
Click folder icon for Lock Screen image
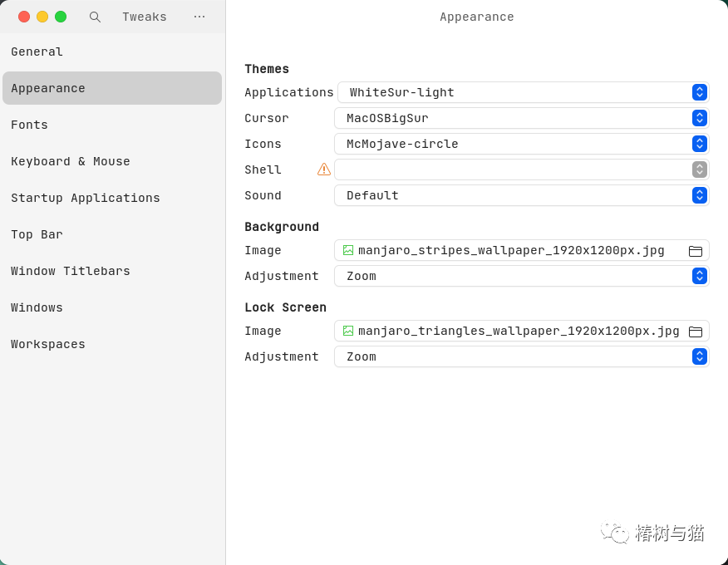(696, 332)
